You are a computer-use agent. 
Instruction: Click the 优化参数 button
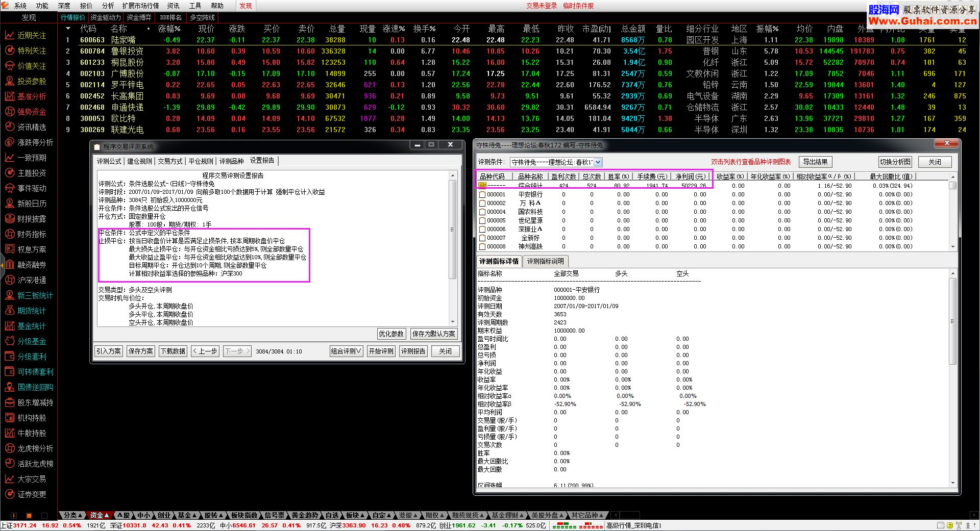point(391,334)
